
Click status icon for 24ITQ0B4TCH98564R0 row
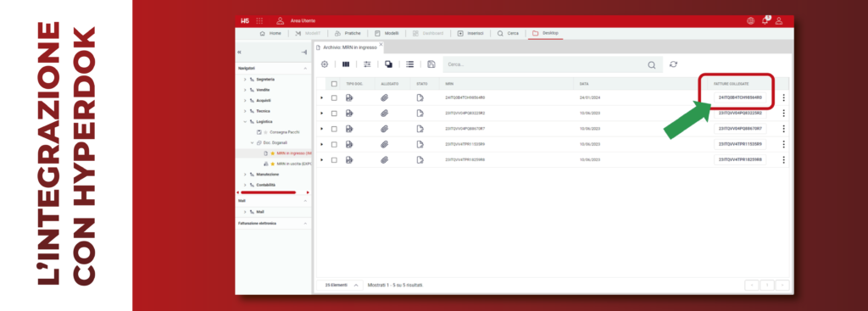[x=420, y=98]
